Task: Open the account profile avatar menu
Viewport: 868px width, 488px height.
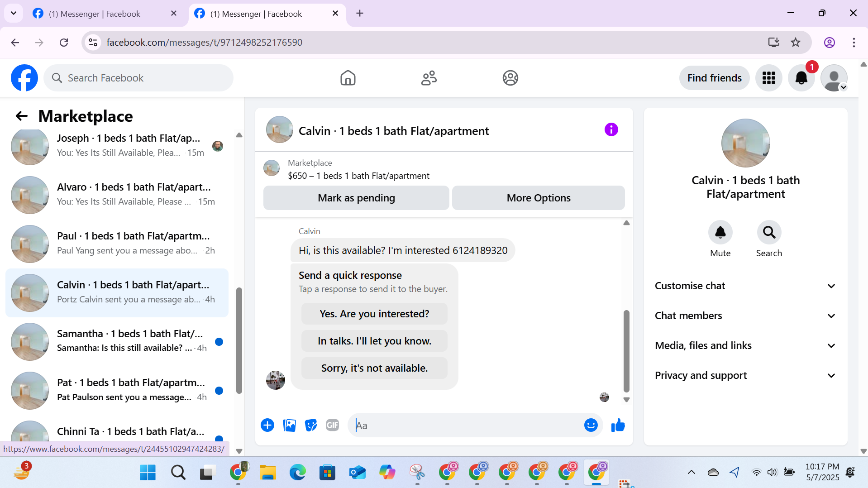Action: (x=834, y=78)
